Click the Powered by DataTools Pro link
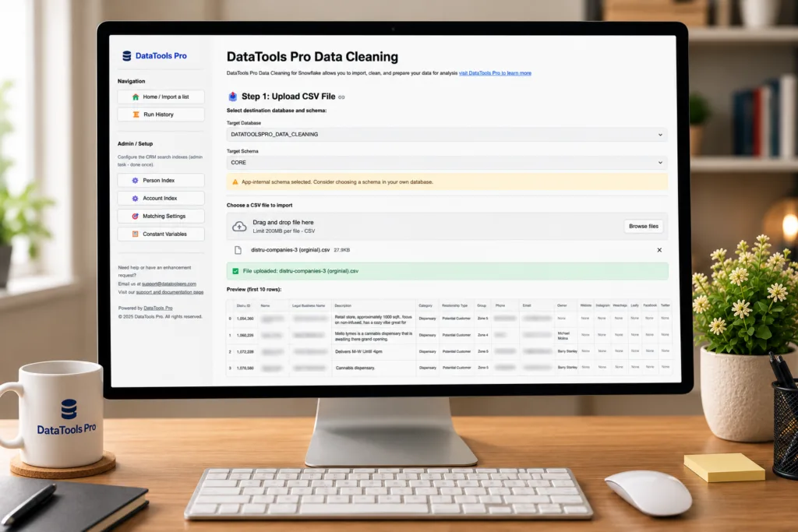This screenshot has width=798, height=532. pos(157,308)
